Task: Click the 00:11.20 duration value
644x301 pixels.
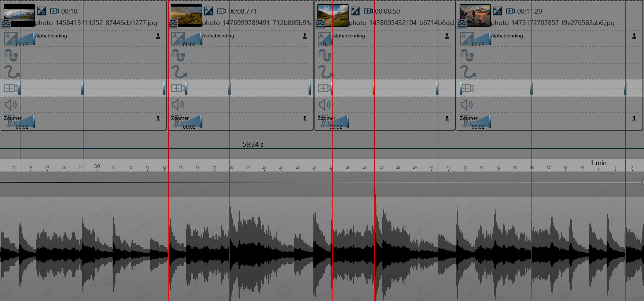Action: (x=529, y=11)
